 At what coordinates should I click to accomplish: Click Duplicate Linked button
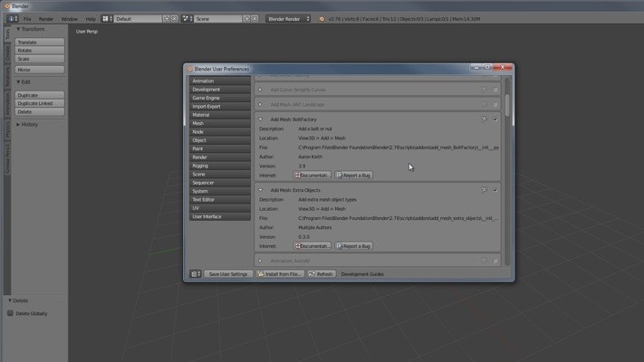tap(40, 103)
